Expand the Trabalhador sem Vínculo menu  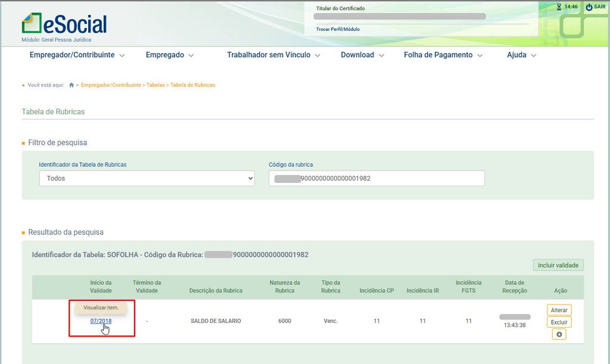tap(273, 55)
